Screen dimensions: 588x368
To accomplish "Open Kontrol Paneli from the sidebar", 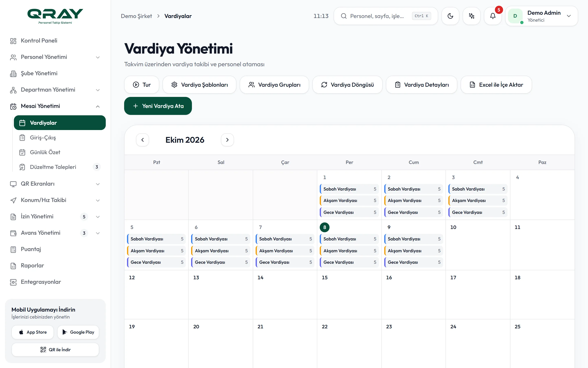I will tap(55, 41).
